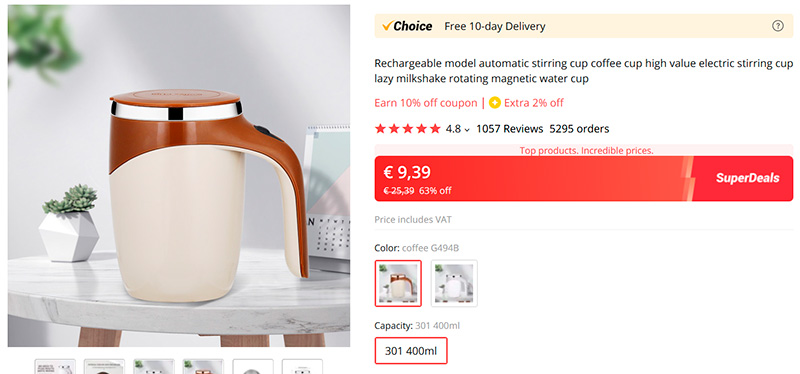Select the third thumbnail with white cup
The image size is (800, 374).
point(154,366)
